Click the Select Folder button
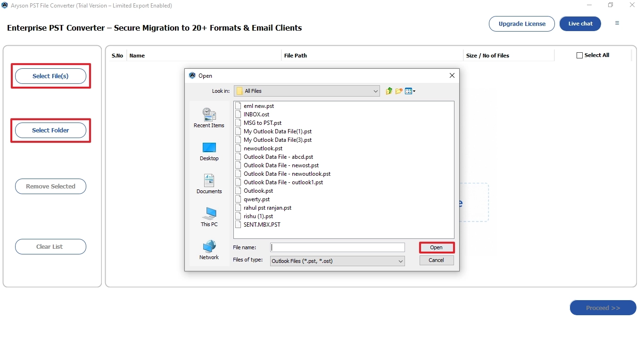644x343 pixels. point(50,131)
